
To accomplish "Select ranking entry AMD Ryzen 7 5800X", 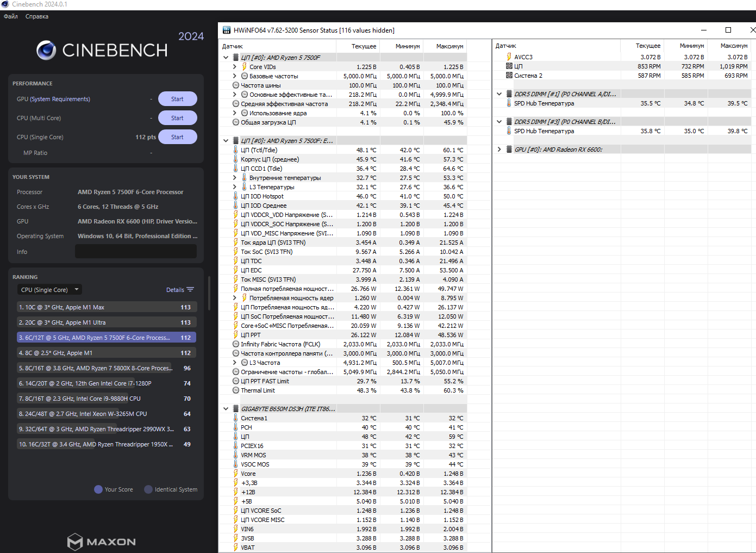I will pos(107,368).
